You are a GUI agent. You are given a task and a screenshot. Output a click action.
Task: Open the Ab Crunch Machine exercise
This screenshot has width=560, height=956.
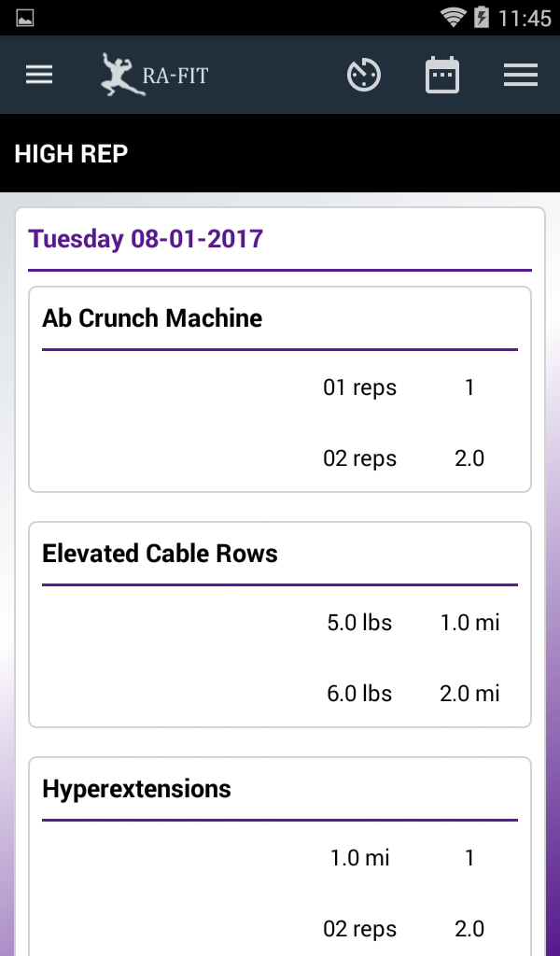[152, 318]
